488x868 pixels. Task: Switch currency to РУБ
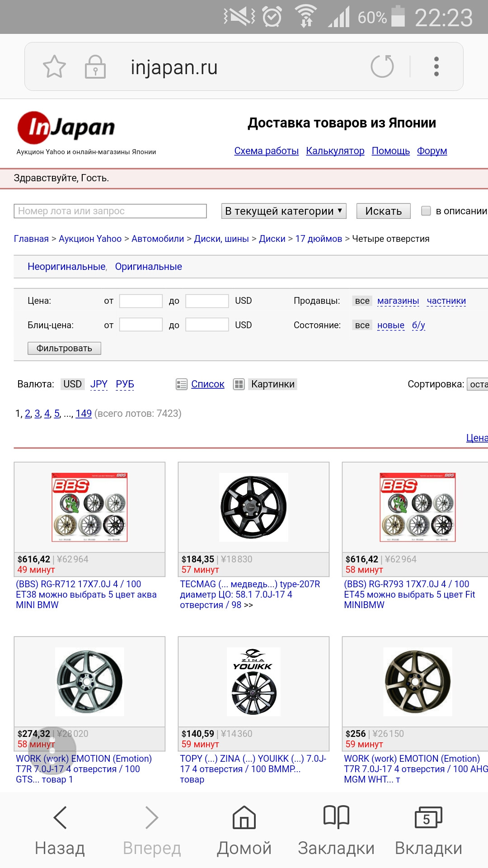(x=125, y=384)
